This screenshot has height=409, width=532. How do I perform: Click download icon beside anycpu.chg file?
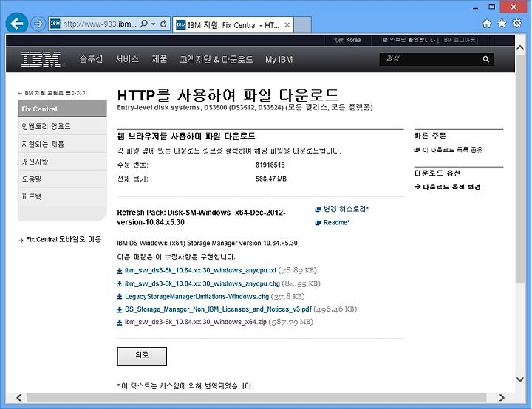pyautogui.click(x=120, y=283)
